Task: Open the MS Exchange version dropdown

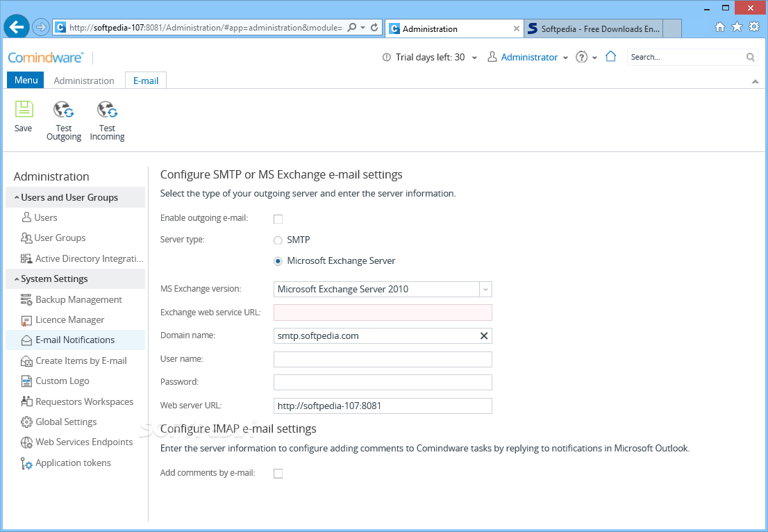Action: click(485, 289)
